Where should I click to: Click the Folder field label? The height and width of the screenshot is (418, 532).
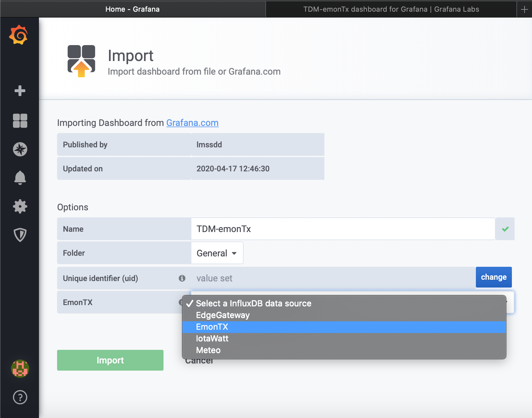74,253
